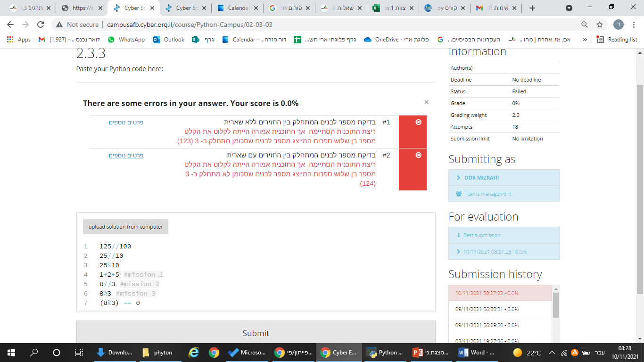This screenshot has height=362, width=644.
Task: Open a new browser tab
Action: (x=532, y=8)
